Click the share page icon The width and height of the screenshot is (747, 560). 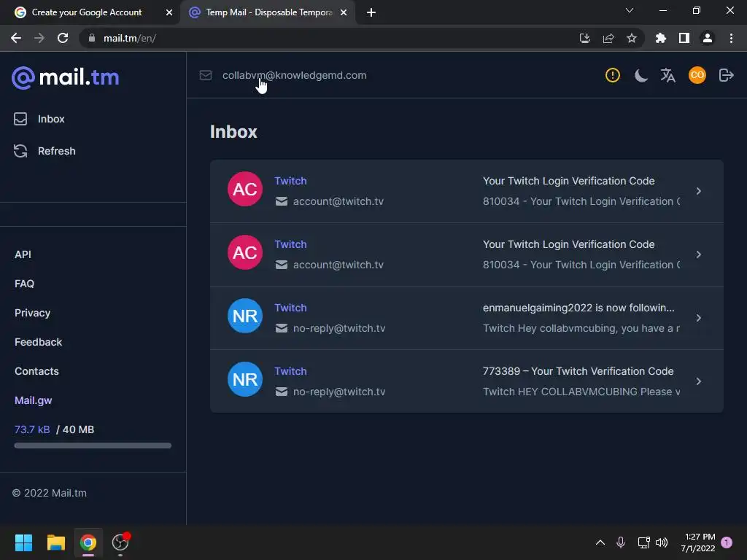click(x=608, y=38)
